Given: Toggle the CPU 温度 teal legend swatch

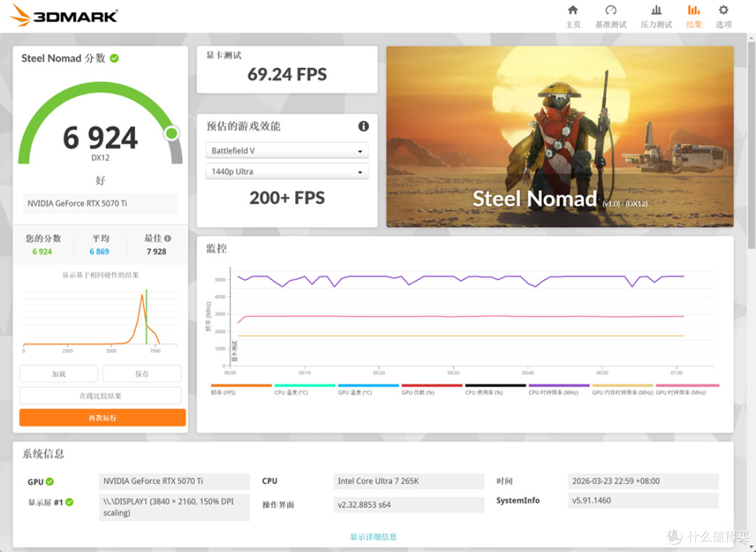Looking at the screenshot, I should pos(304,385).
